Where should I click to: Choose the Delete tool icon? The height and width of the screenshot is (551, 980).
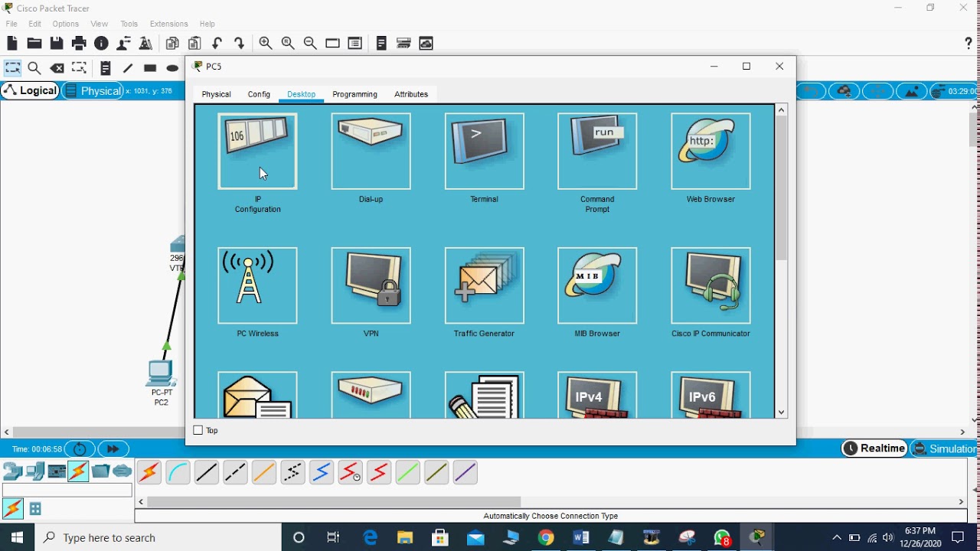[x=56, y=68]
